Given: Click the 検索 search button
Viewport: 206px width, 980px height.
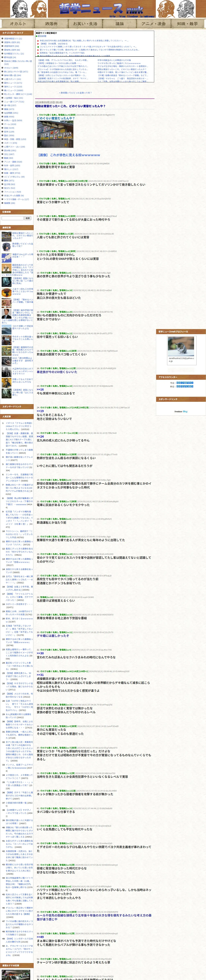Looking at the screenshot, I should click(x=27, y=218).
